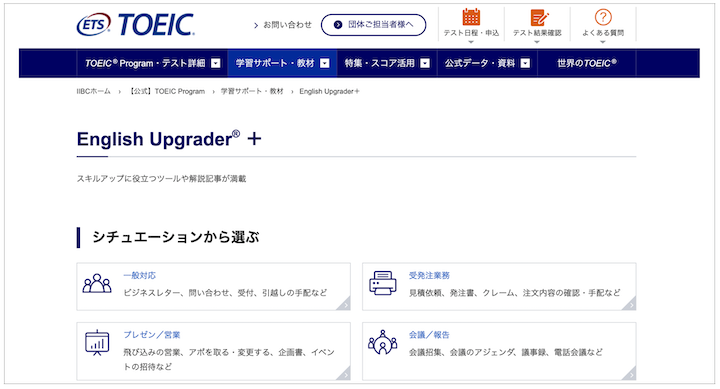Open the 世界のTOEIC menu item
This screenshot has width=720, height=389.
[x=587, y=63]
